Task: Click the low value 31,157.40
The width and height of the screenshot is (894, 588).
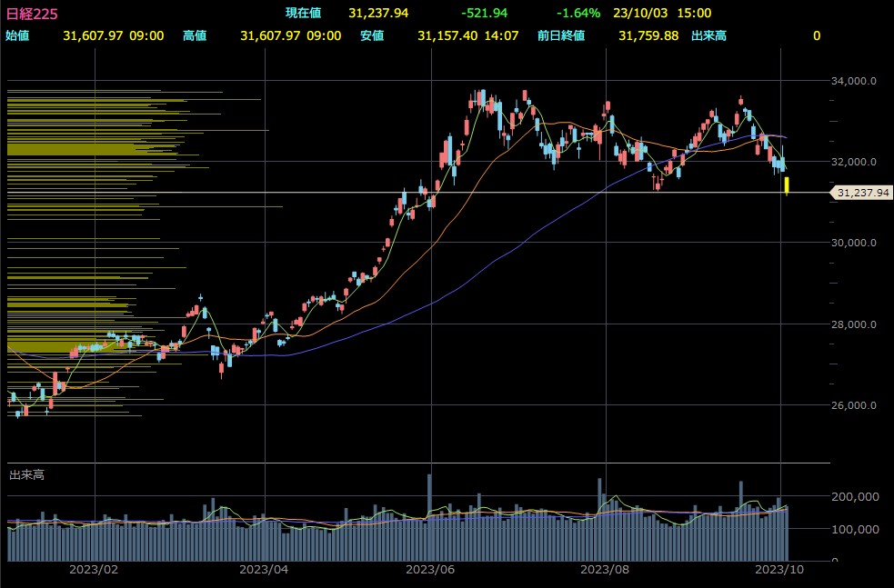Action: click(x=447, y=35)
